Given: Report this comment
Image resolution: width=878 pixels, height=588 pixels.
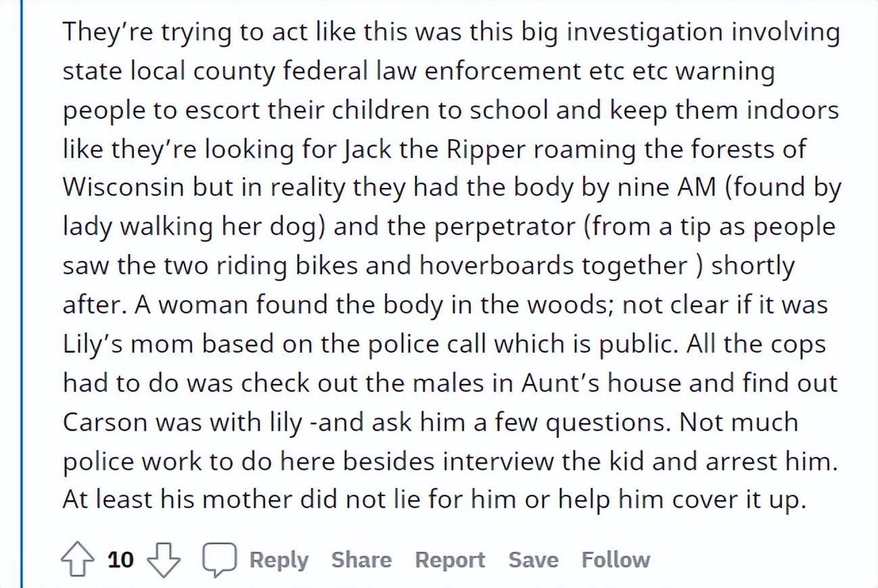Looking at the screenshot, I should (x=450, y=560).
